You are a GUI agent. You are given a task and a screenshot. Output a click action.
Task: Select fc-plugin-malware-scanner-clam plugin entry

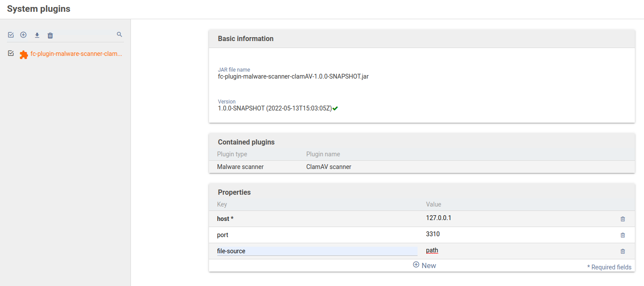[x=76, y=54]
